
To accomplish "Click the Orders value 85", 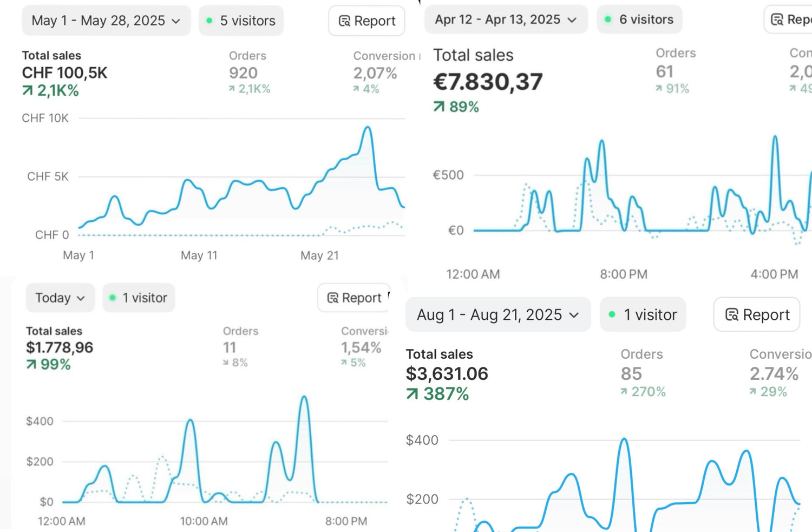I will click(x=631, y=373).
